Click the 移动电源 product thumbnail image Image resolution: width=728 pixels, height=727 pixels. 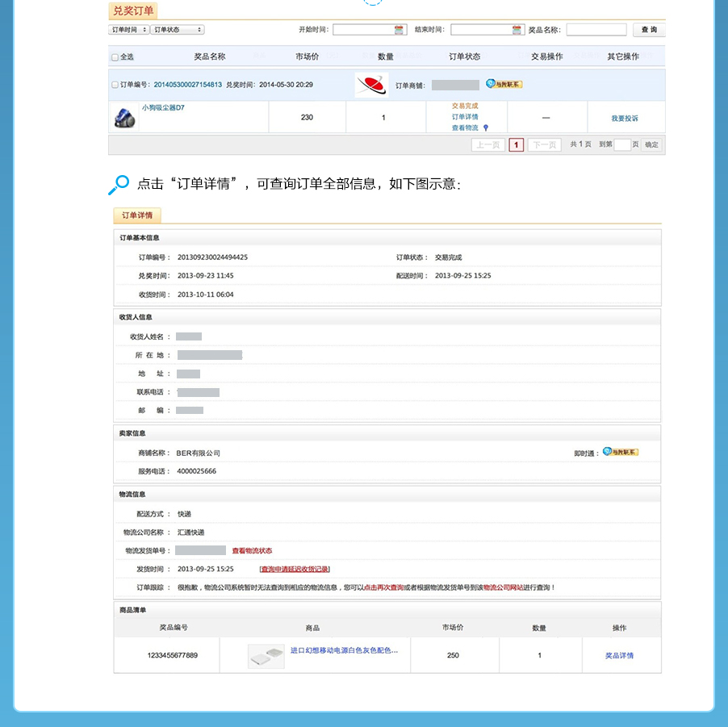(266, 655)
